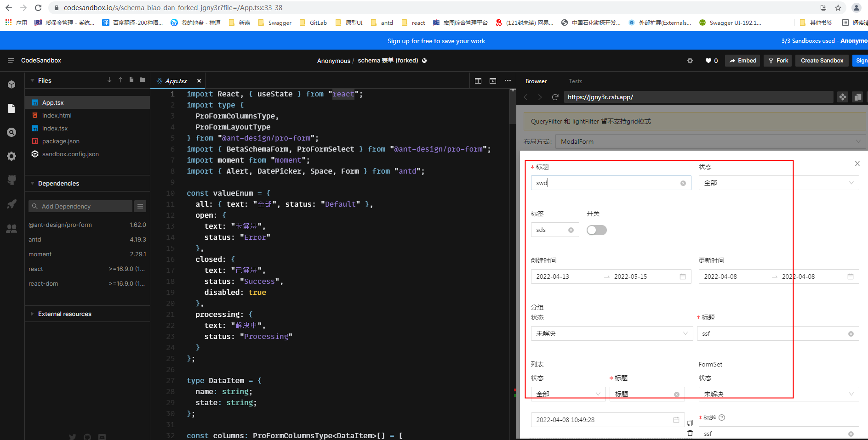Clear the swd title input field
Viewport: 868px width, 440px height.
click(x=683, y=183)
